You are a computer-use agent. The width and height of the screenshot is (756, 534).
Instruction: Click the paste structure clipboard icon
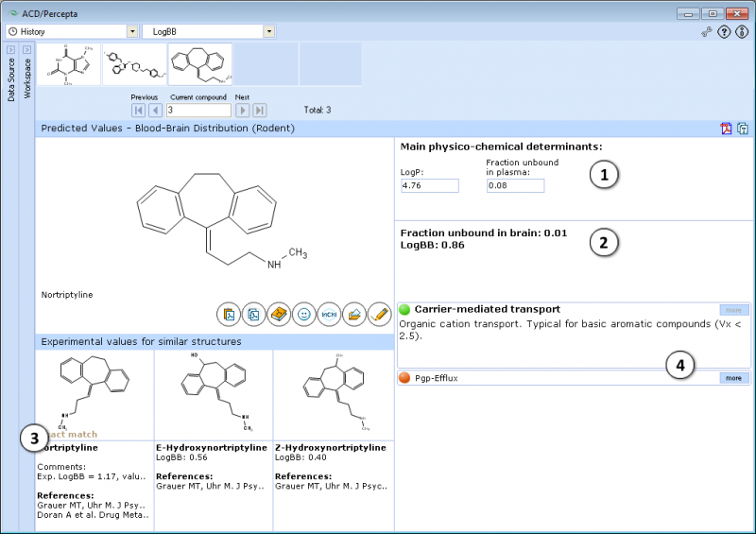[229, 315]
